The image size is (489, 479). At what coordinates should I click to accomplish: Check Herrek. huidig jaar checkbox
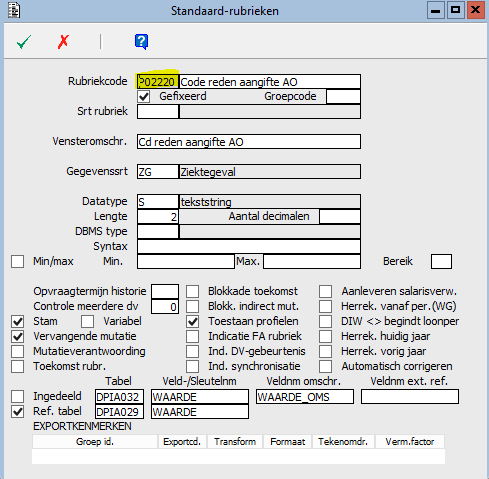(x=325, y=337)
